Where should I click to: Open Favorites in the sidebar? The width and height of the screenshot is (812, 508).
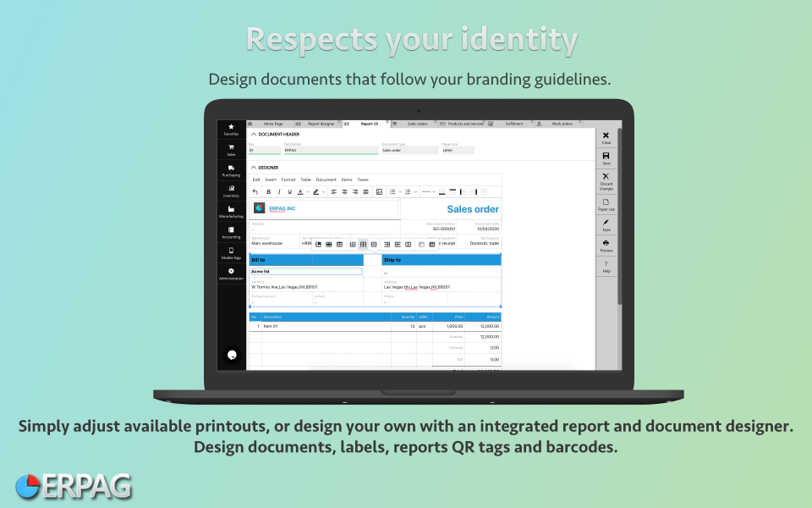(x=231, y=130)
